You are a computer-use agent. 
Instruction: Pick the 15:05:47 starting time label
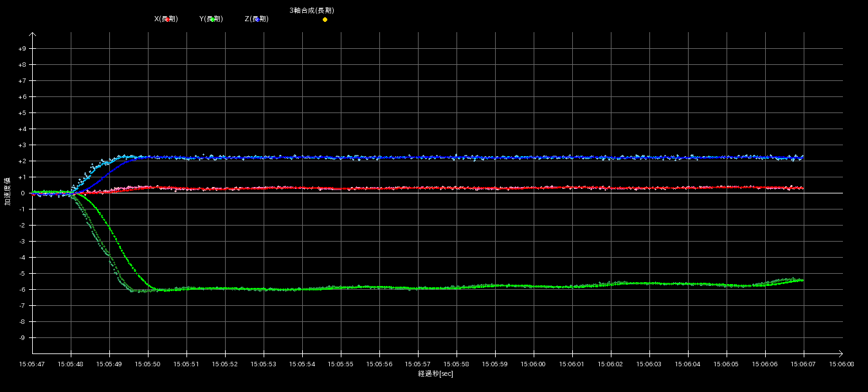(32, 364)
